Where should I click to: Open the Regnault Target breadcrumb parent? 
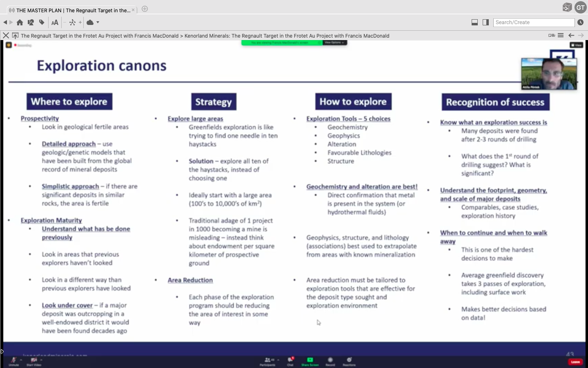(x=100, y=36)
